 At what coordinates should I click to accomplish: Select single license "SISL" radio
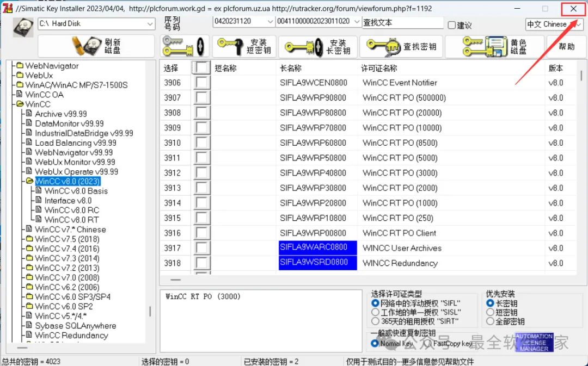(x=375, y=312)
